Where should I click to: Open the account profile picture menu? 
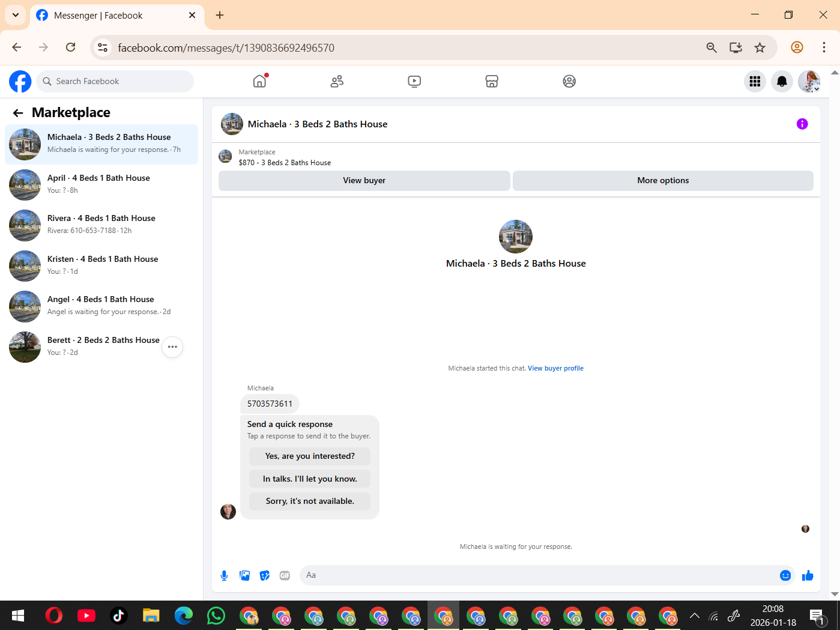coord(809,81)
